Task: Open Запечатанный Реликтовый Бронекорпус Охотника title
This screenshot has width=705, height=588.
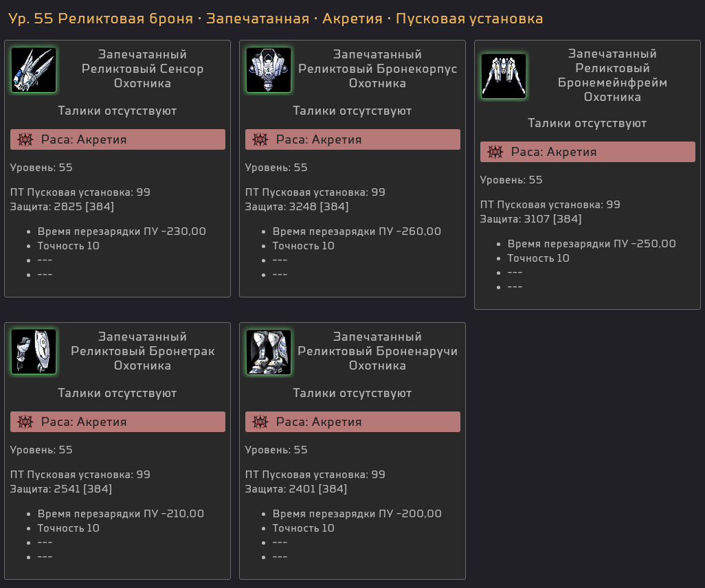Action: click(x=378, y=69)
